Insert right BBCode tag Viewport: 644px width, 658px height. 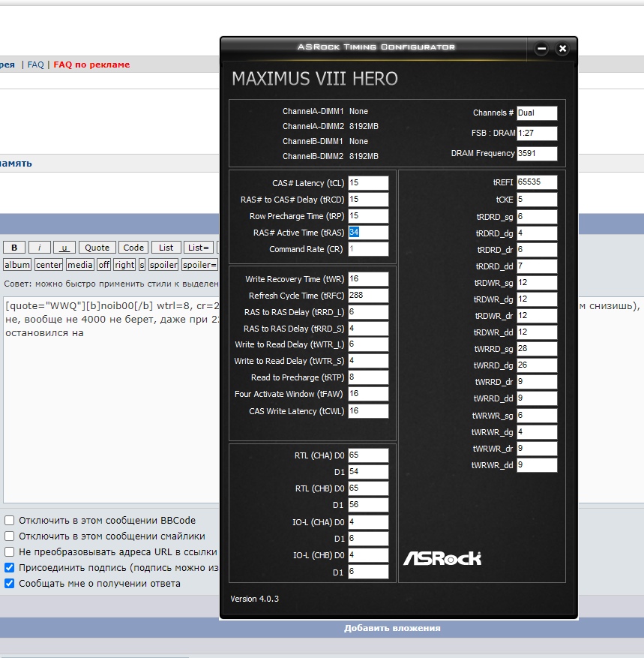click(x=124, y=264)
